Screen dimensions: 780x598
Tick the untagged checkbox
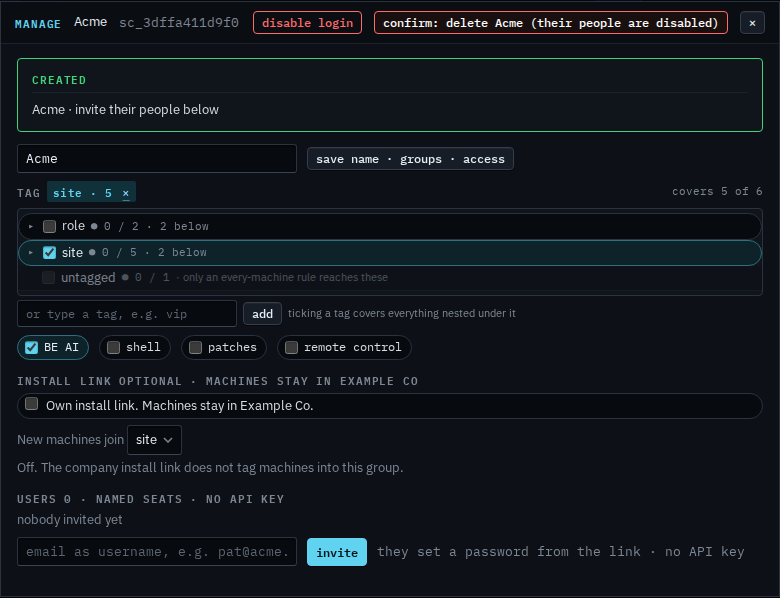[48, 277]
